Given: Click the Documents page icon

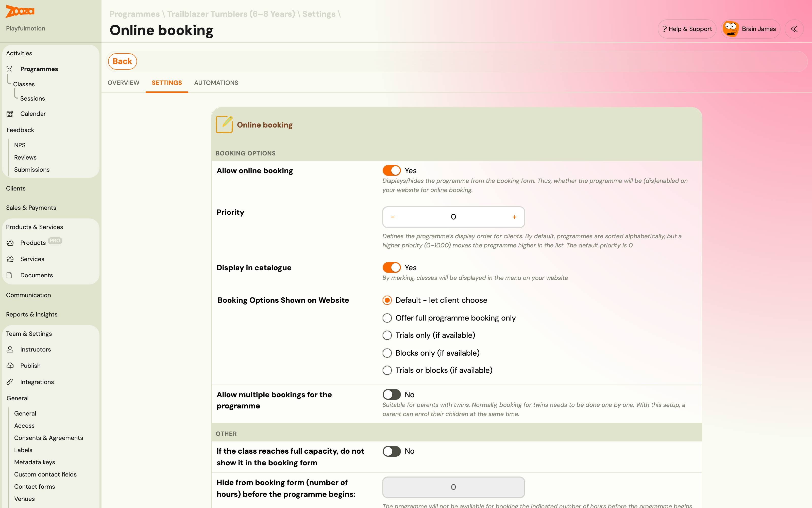Looking at the screenshot, I should click(9, 275).
